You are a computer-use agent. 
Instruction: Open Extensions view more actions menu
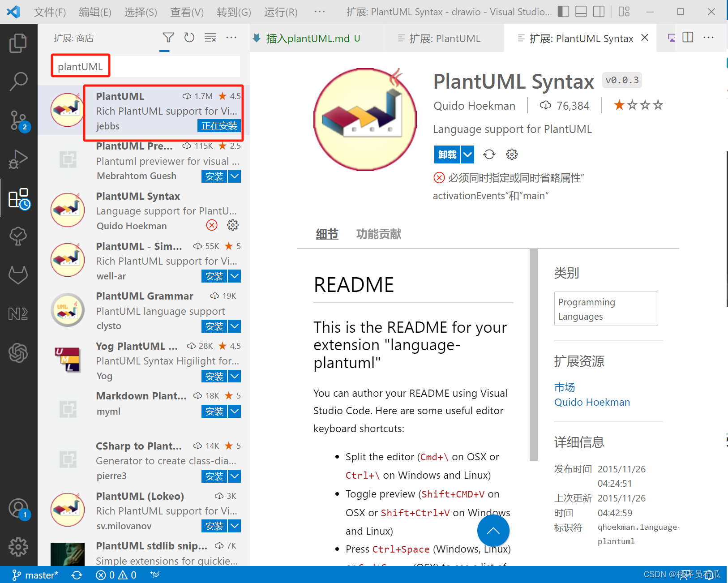[231, 38]
